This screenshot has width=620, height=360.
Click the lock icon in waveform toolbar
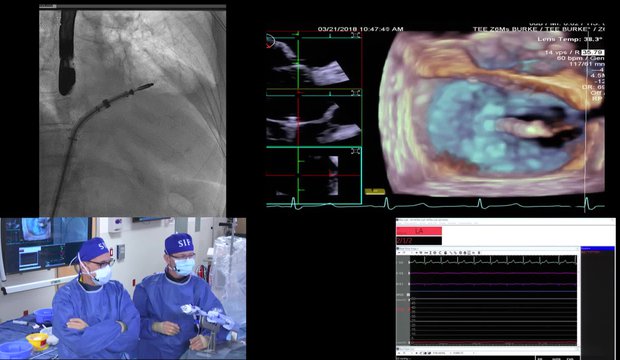446,253
